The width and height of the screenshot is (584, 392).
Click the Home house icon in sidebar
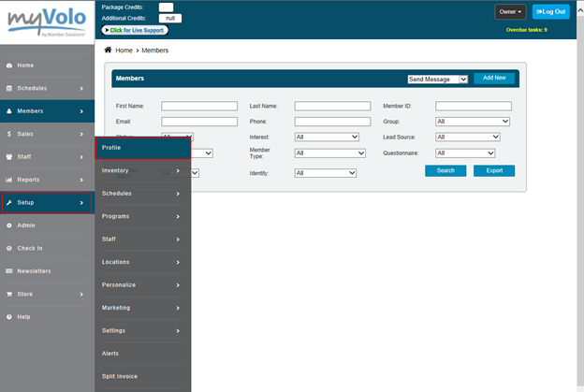(x=9, y=65)
